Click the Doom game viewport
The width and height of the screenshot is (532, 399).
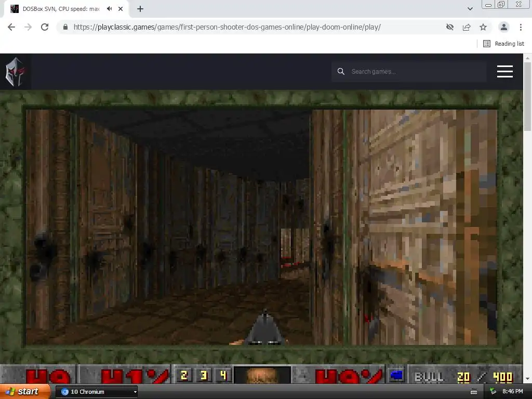[261, 227]
